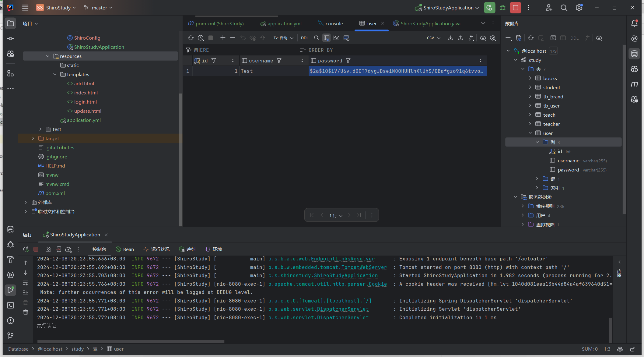
Task: Switch to ShiroStudyApplication.java tab
Action: 427,23
